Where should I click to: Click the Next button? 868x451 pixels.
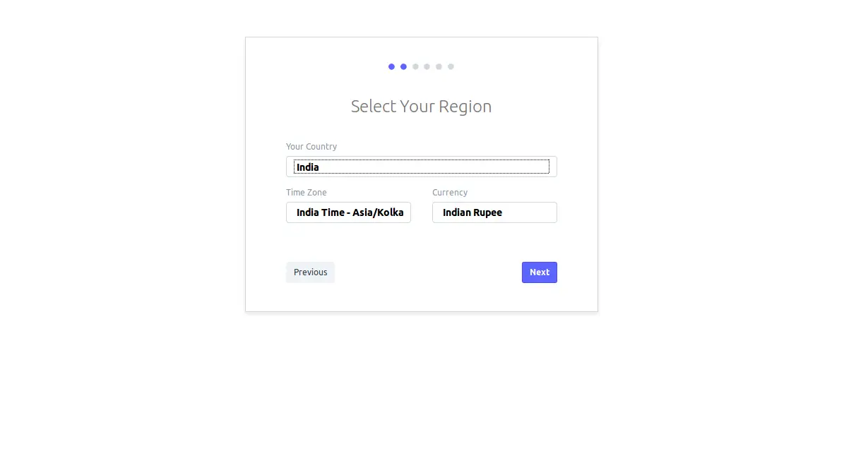540,272
